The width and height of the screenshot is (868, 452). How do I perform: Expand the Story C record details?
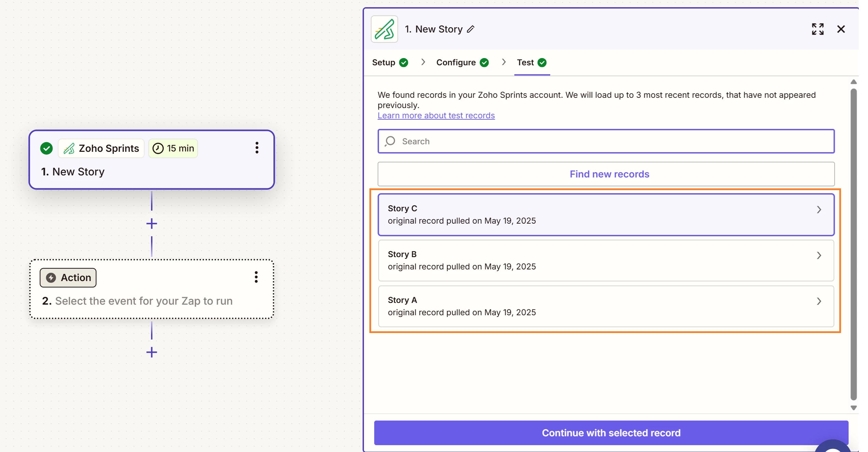819,210
